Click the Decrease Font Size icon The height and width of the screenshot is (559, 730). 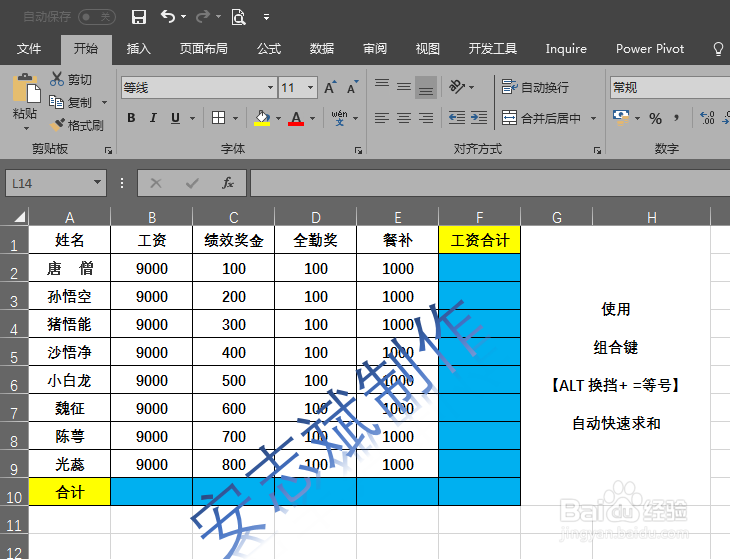pos(352,88)
